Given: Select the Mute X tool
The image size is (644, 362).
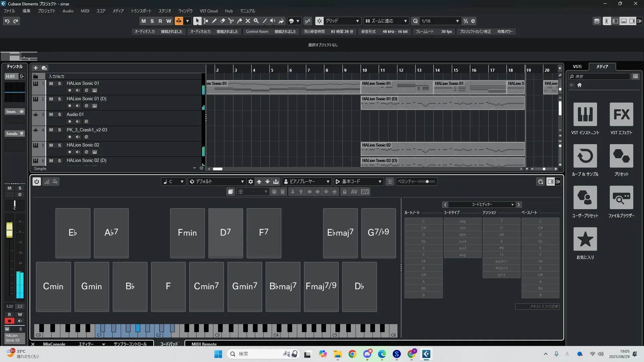Looking at the screenshot, I should (248, 21).
